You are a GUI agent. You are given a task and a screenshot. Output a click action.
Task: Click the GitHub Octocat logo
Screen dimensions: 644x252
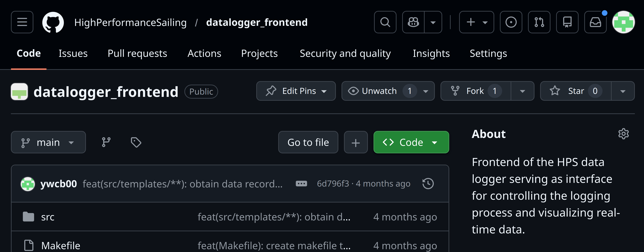click(53, 22)
